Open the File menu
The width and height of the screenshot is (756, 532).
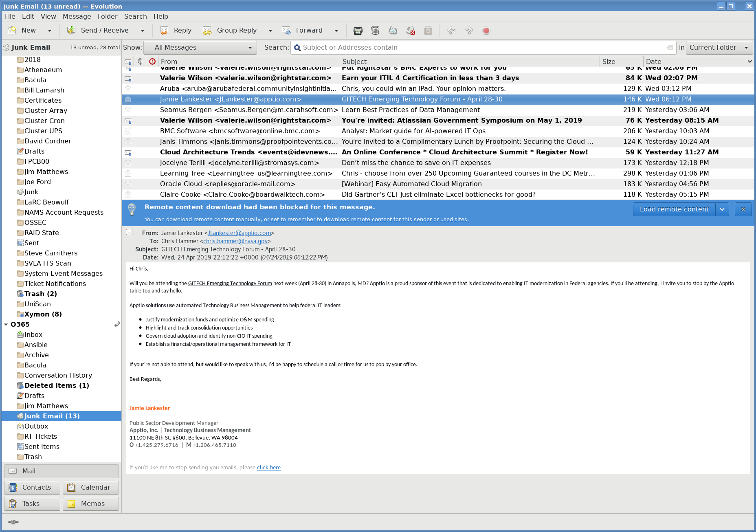tap(10, 16)
